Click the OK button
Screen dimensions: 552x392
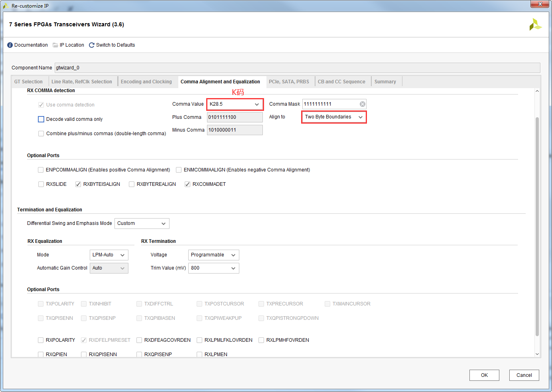click(x=484, y=375)
